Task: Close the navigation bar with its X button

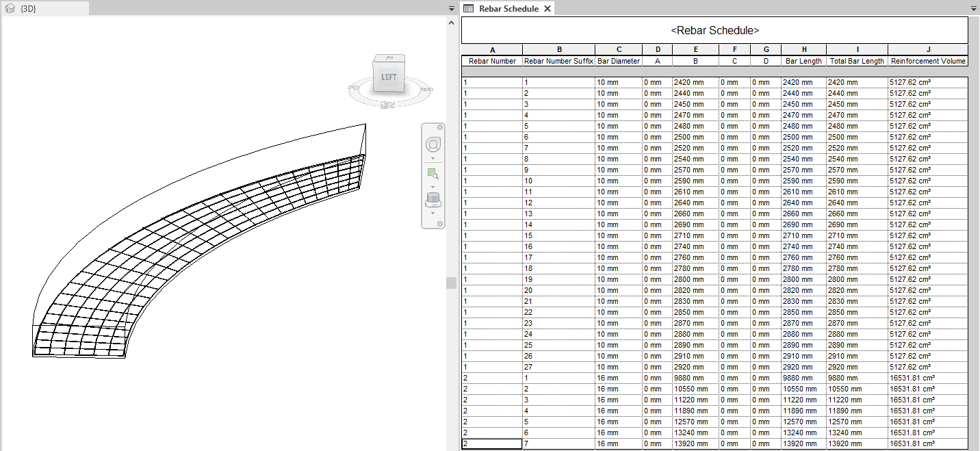Action: tap(440, 127)
